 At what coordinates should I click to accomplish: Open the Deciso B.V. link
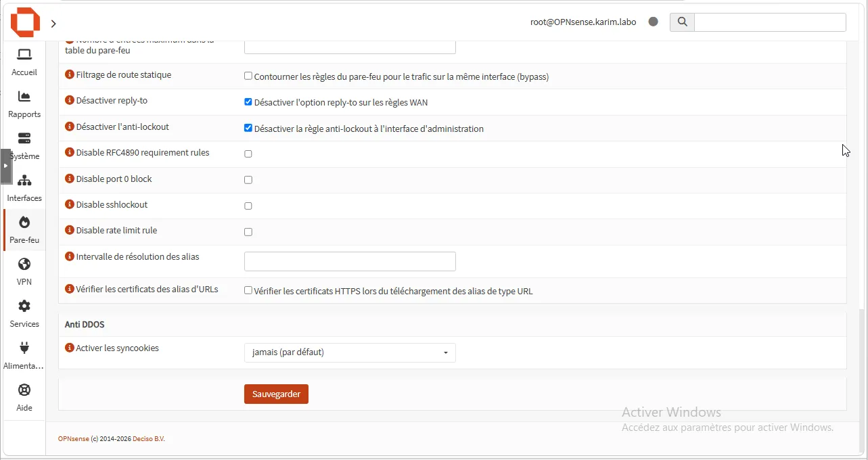coord(149,439)
